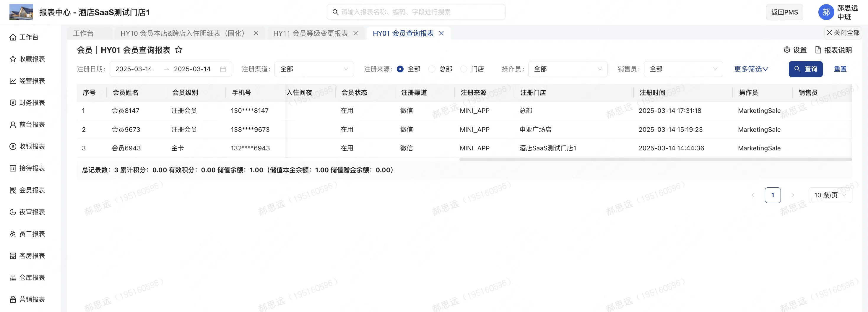Click the 查询 button
The image size is (868, 312).
pyautogui.click(x=806, y=69)
